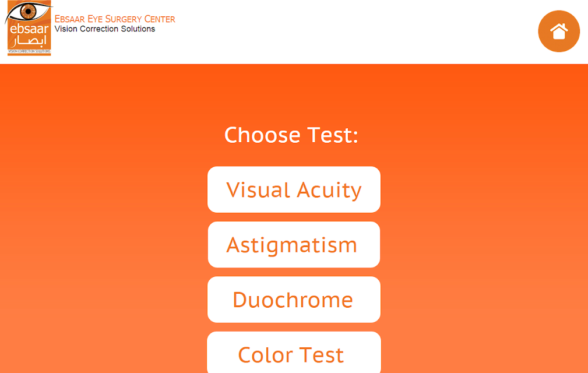Click the Ebsaar logo image
588x373 pixels.
[x=29, y=28]
